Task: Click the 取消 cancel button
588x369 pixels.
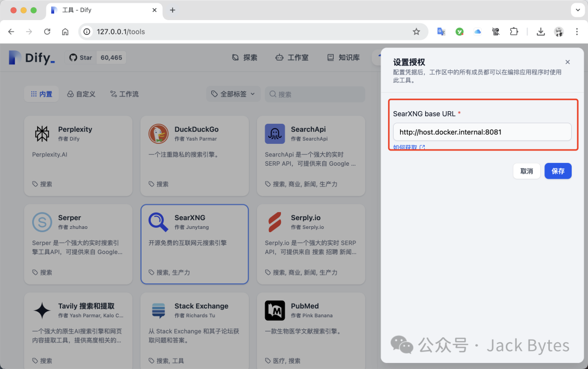Action: [x=526, y=171]
